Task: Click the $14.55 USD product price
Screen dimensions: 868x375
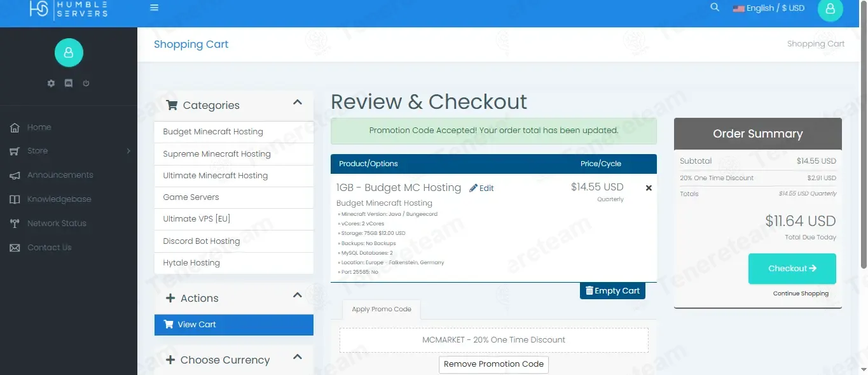Action: 597,187
